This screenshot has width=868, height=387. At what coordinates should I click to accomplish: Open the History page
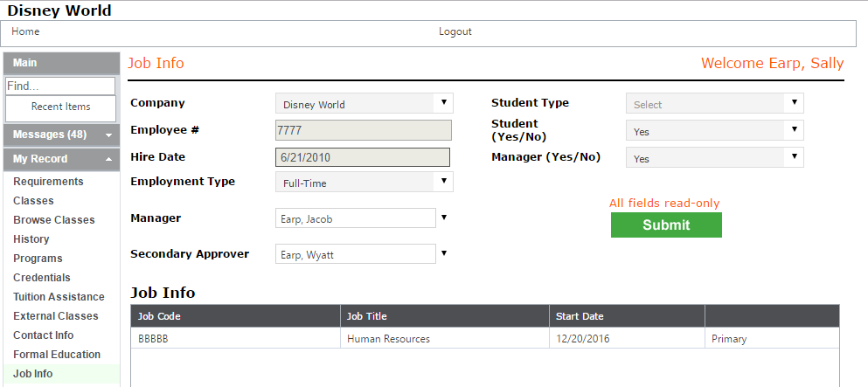pos(31,238)
